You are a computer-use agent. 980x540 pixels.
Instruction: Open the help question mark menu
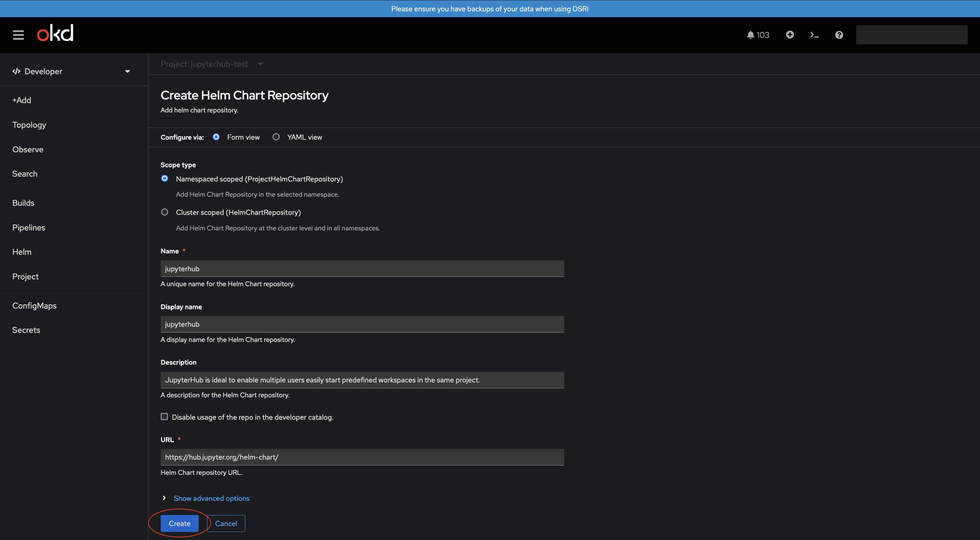tap(839, 35)
